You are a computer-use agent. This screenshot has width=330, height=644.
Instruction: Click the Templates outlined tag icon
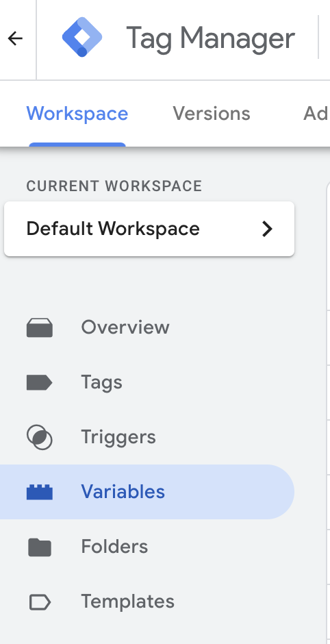click(40, 602)
